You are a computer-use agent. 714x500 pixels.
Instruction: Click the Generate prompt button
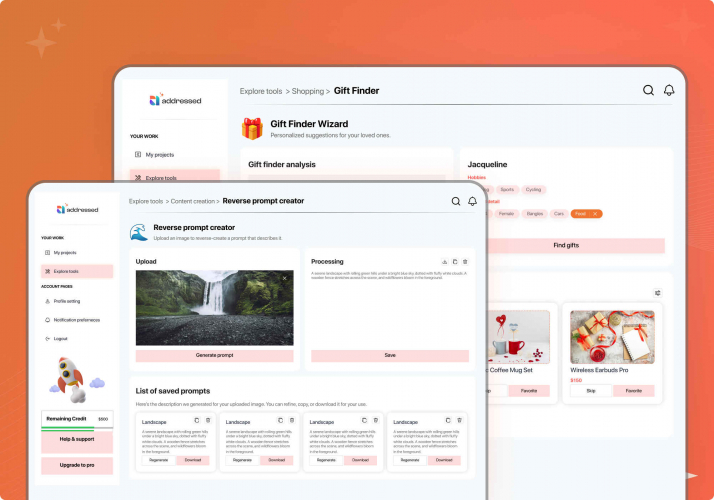point(214,355)
